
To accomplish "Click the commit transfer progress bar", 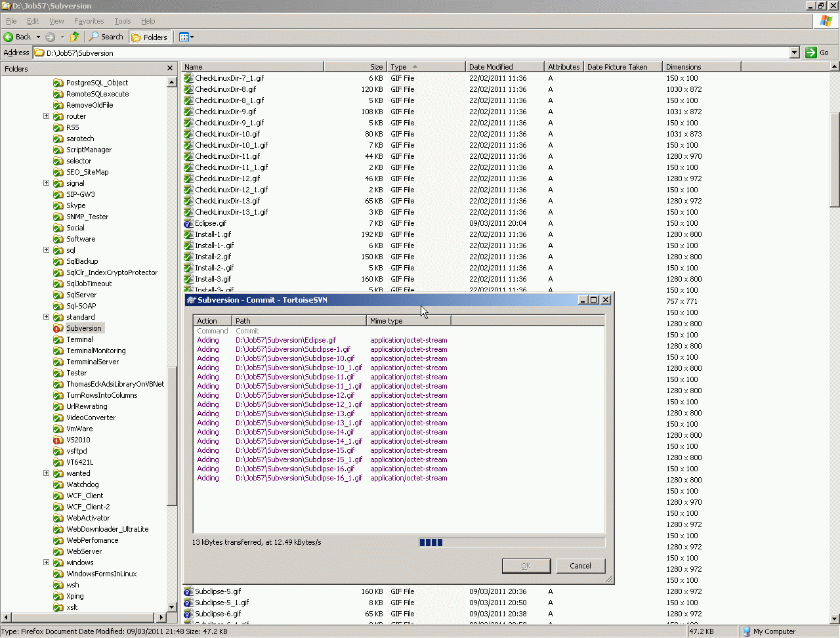I will point(512,542).
